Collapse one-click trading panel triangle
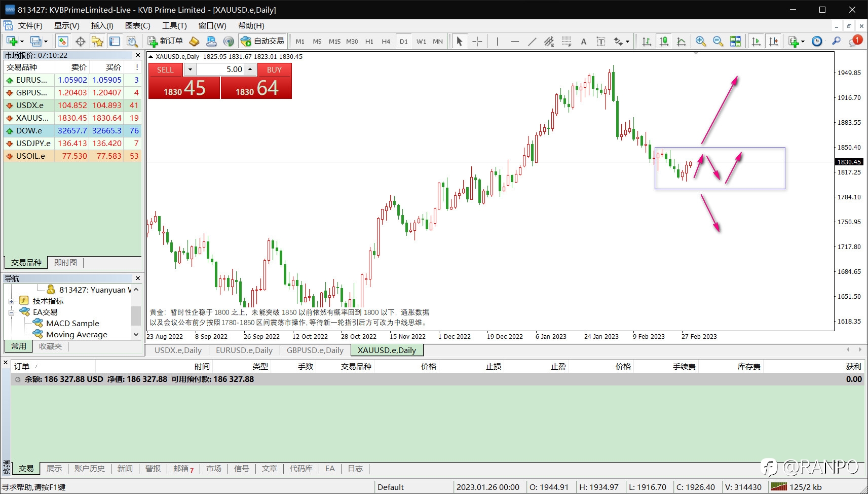 [150, 56]
